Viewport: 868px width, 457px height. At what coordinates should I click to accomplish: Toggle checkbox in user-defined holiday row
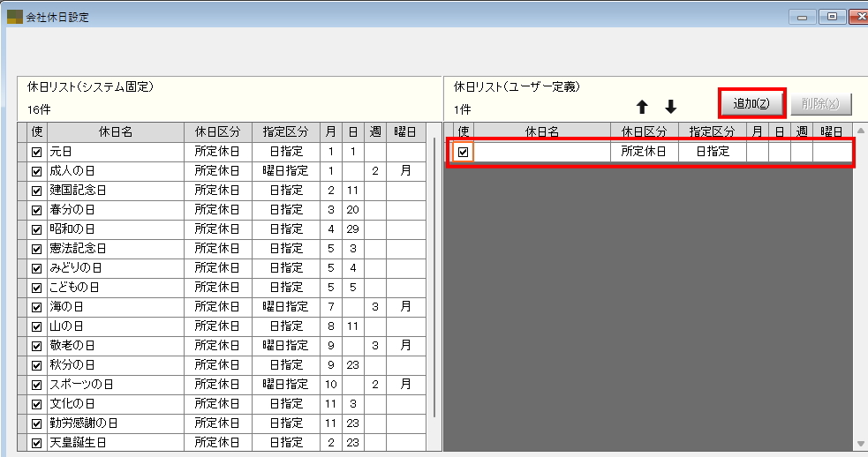(463, 152)
